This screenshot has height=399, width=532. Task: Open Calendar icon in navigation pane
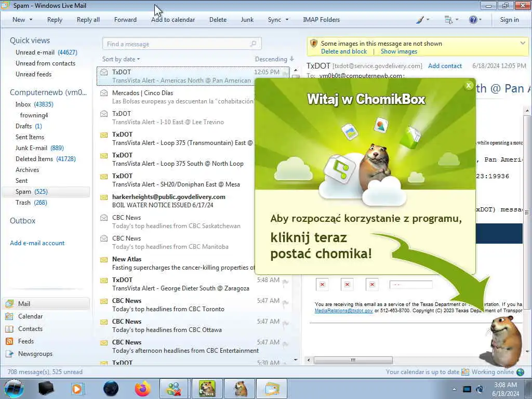click(x=9, y=316)
